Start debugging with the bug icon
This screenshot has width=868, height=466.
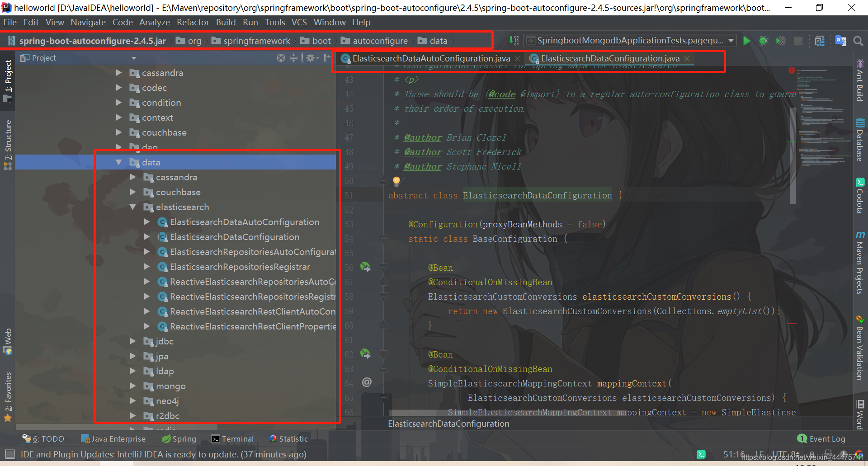[x=764, y=41]
